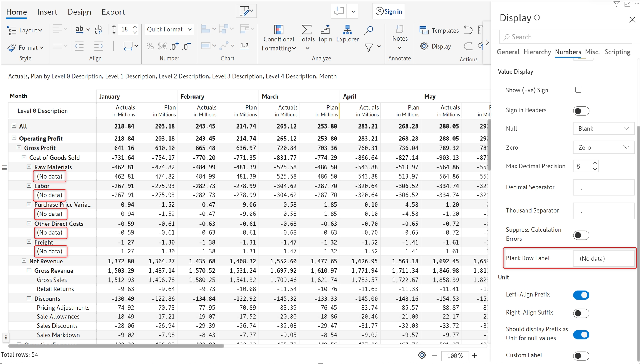Collapse the Cost of Goods Sold row
This screenshot has width=640, height=364.
click(24, 157)
